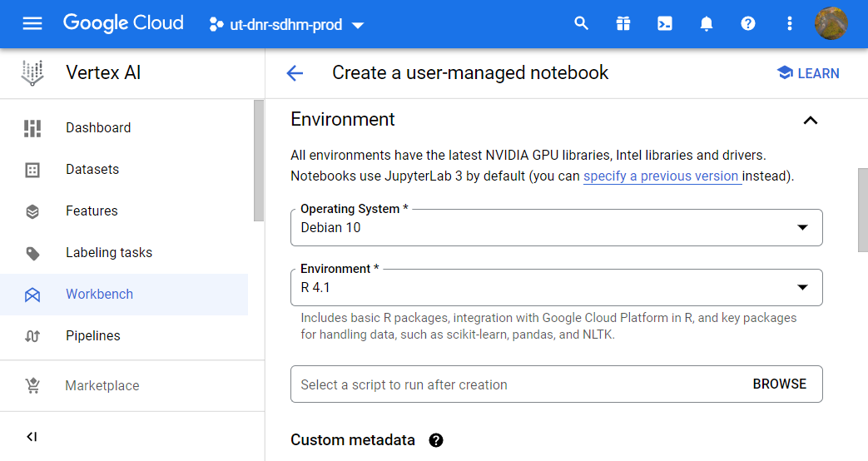Follow the specify a previous version link
This screenshot has width=868, height=461.
(662, 176)
